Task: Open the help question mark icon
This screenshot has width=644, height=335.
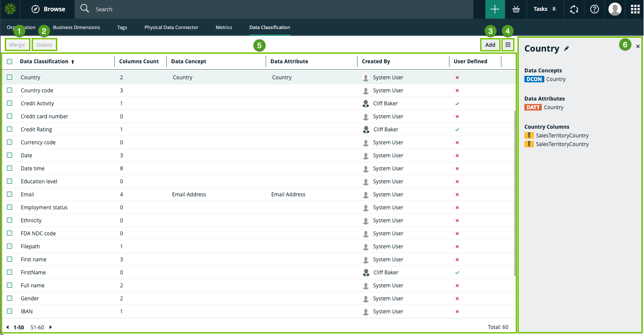Action: pos(595,9)
